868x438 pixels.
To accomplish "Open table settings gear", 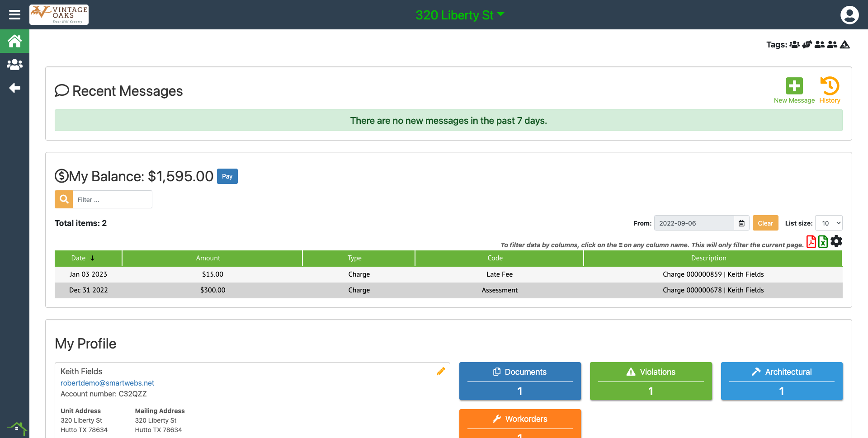I will coord(836,241).
